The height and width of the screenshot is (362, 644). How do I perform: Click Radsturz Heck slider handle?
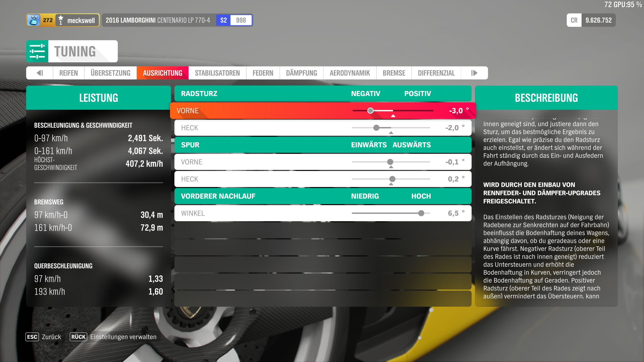click(x=376, y=128)
